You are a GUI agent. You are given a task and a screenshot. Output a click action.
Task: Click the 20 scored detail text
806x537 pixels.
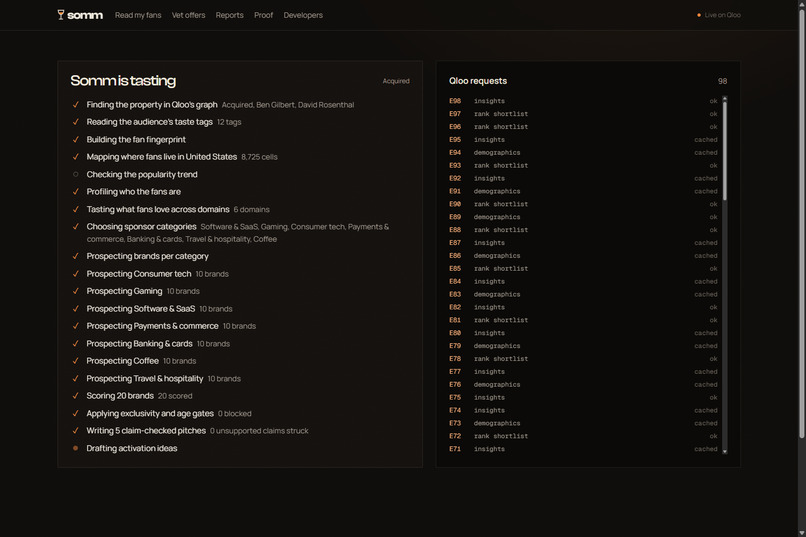[x=175, y=396]
